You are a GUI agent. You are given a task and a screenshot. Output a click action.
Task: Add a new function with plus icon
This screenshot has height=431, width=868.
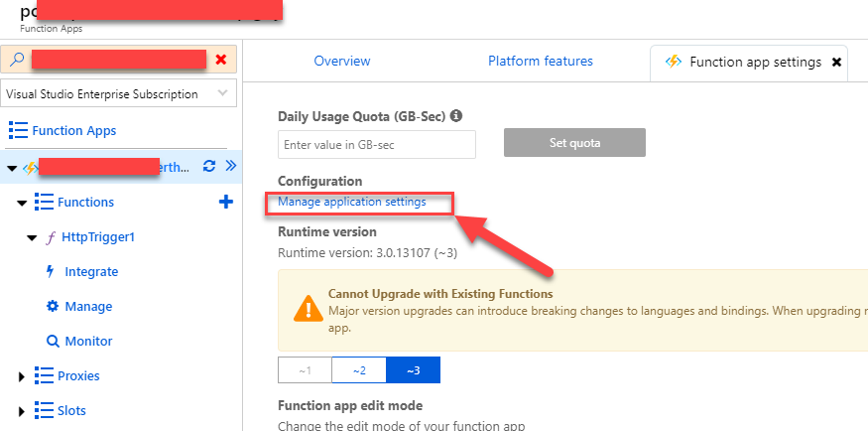point(225,203)
